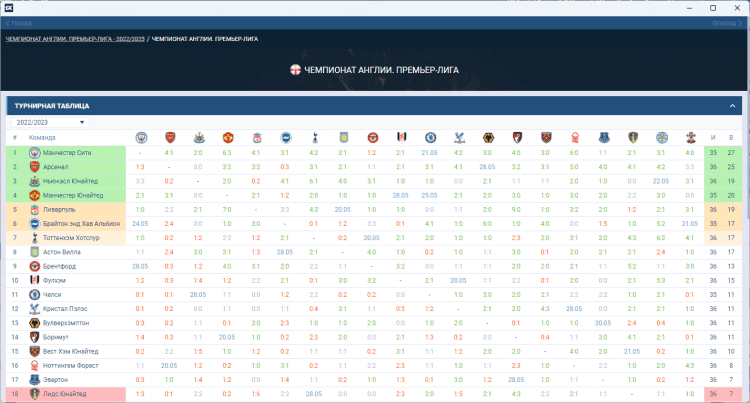The height and width of the screenshot is (403, 750).
Task: Click the England flag icon in title banner
Action: click(x=295, y=70)
